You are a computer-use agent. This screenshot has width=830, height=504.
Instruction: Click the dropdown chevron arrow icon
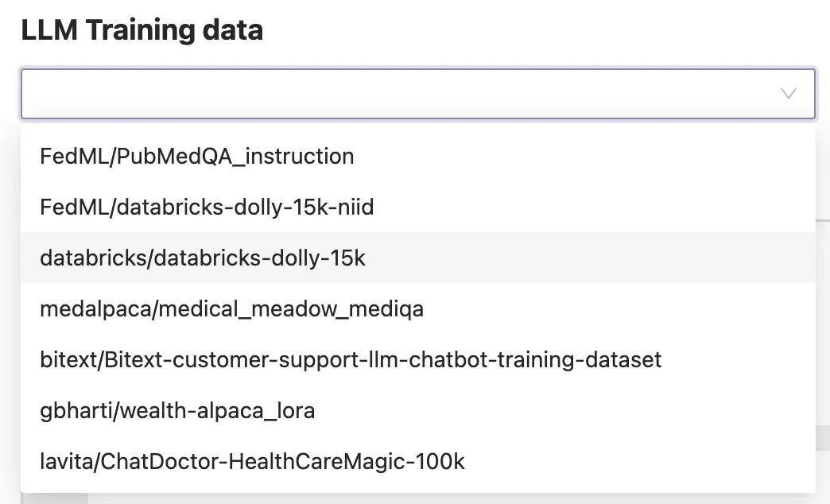coord(788,94)
